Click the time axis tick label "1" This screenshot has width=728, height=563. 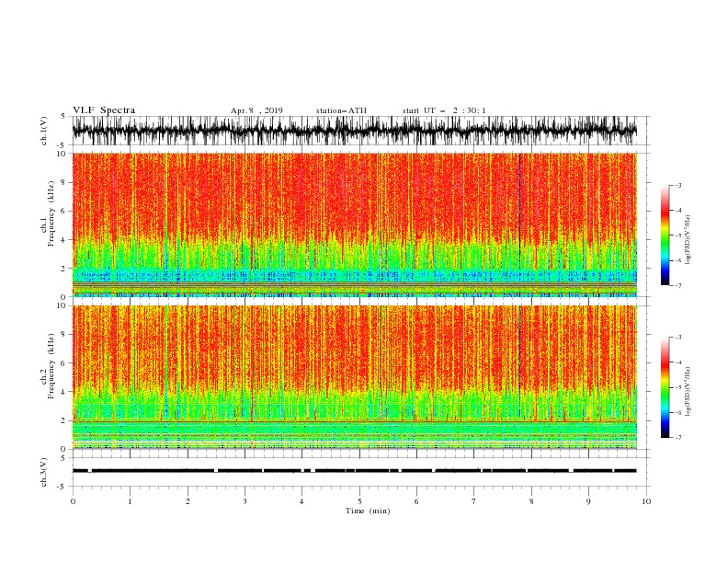point(130,501)
